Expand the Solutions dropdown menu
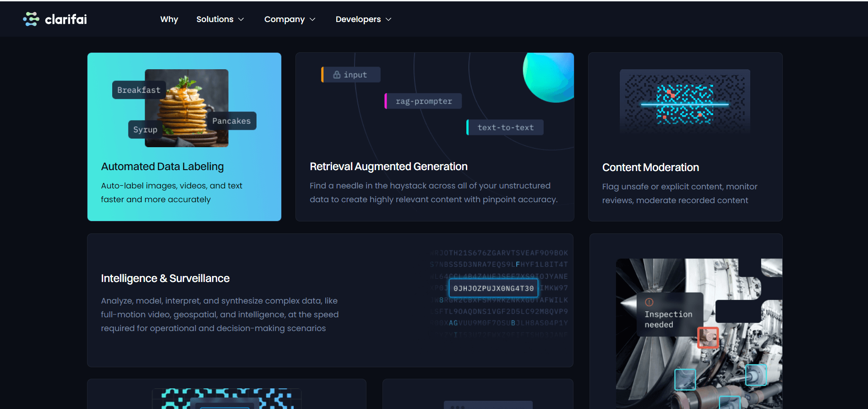The height and width of the screenshot is (409, 868). pyautogui.click(x=220, y=19)
